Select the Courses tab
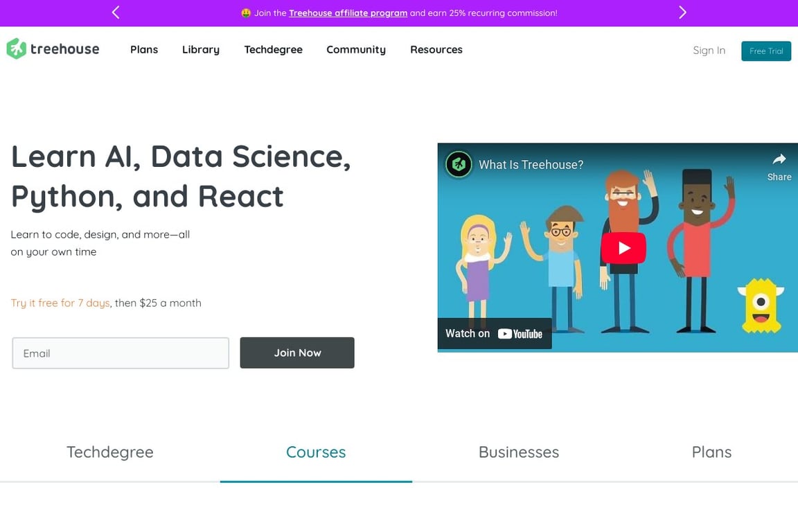Viewport: 798px width, 532px height. pyautogui.click(x=316, y=452)
